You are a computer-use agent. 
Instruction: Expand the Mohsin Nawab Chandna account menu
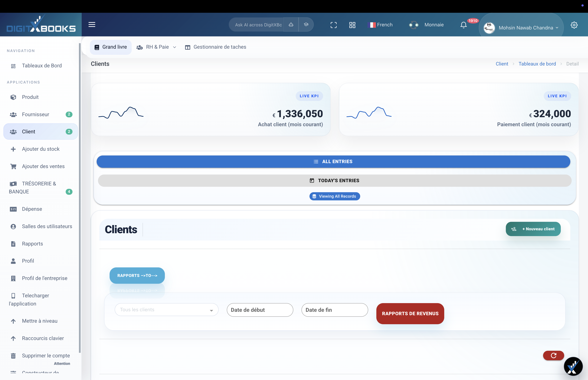[x=528, y=28]
